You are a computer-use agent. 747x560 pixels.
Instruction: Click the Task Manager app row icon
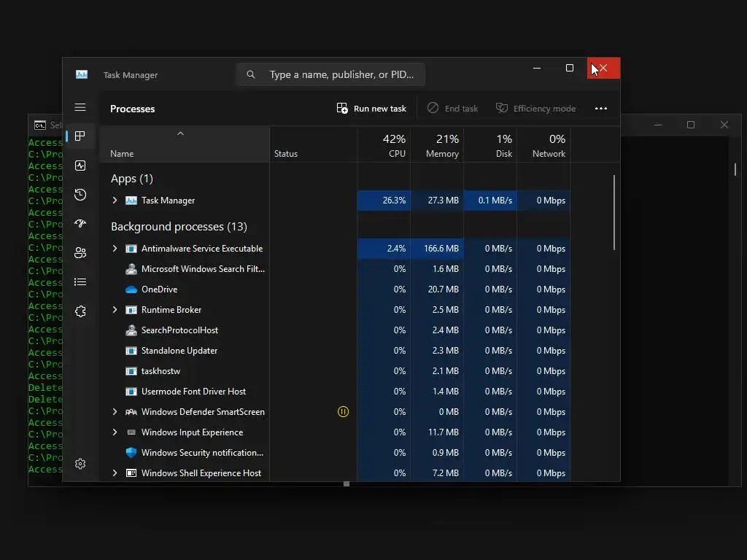tap(131, 201)
